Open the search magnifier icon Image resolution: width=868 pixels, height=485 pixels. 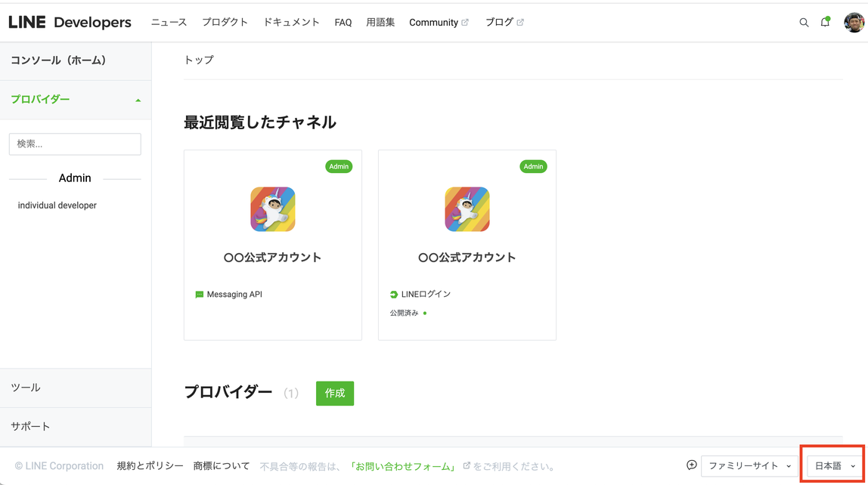804,23
